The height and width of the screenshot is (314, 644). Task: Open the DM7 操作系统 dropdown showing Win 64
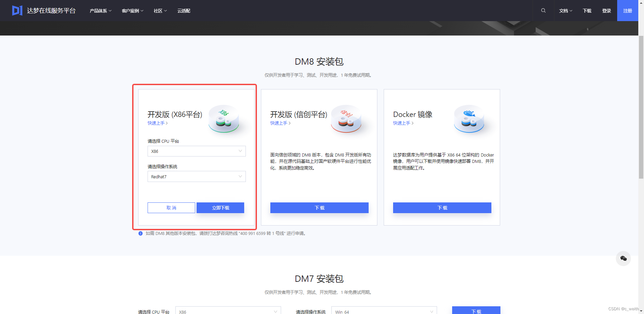click(384, 311)
